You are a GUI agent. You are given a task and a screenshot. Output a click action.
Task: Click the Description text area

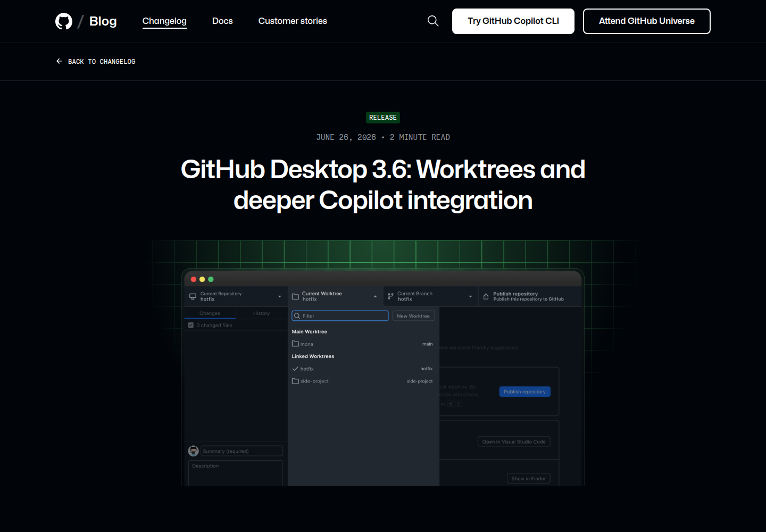point(235,473)
